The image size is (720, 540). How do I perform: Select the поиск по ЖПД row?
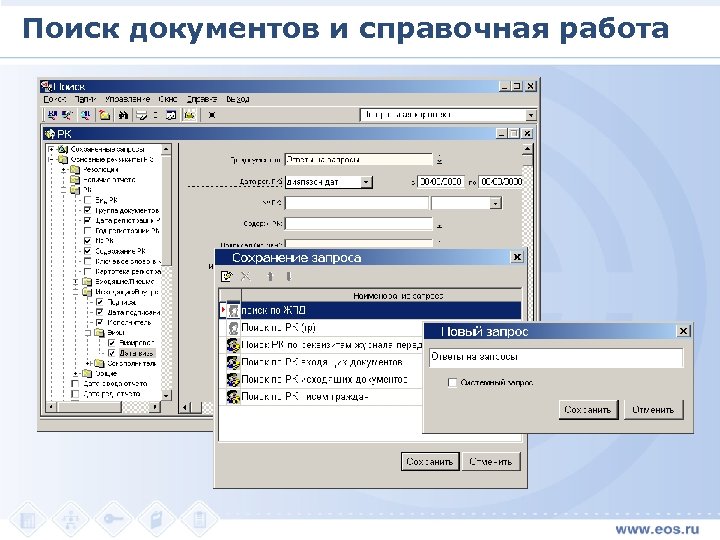point(370,310)
